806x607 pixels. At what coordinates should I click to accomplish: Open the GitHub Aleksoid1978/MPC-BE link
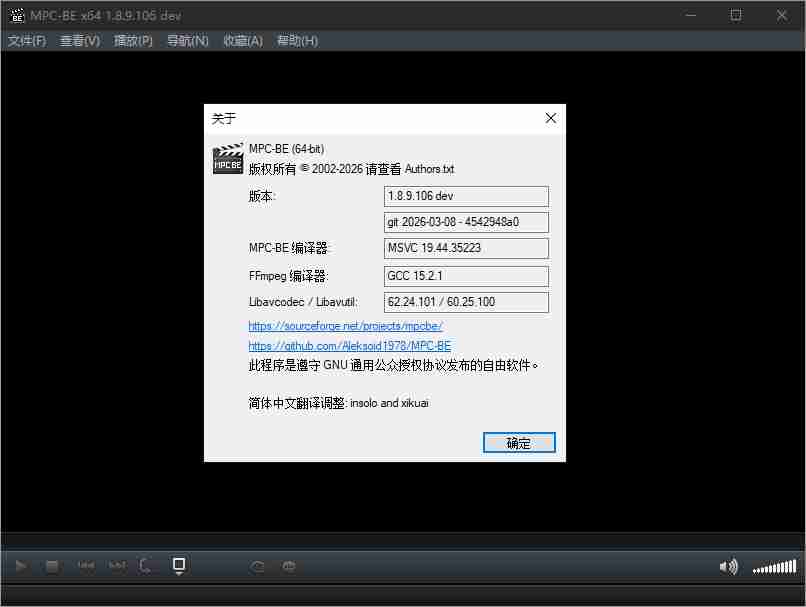349,346
